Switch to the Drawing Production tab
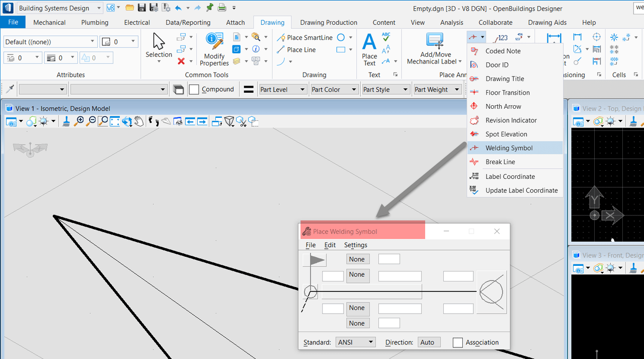The height and width of the screenshot is (359, 644). tap(329, 22)
